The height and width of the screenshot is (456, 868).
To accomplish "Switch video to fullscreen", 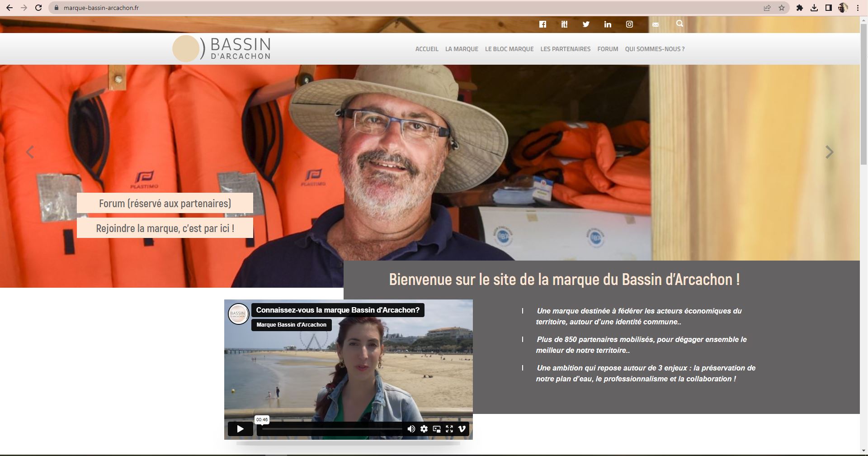I will point(449,429).
